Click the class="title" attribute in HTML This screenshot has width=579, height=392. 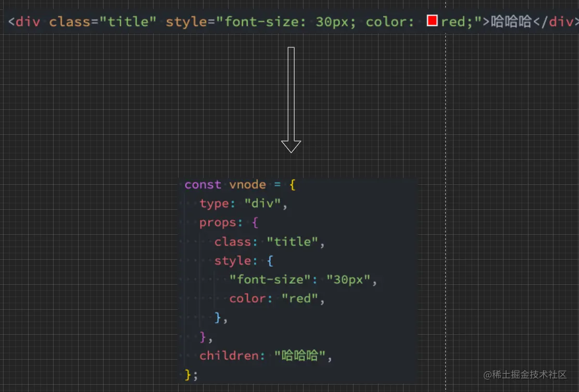(103, 22)
